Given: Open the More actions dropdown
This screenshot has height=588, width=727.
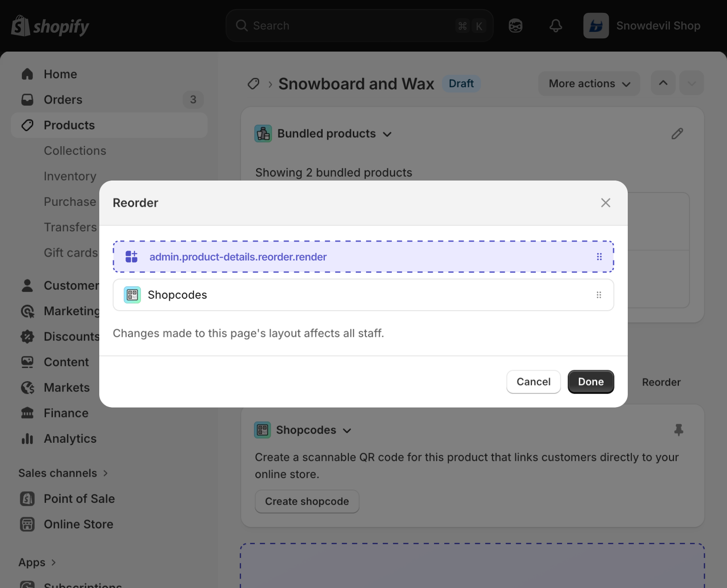Looking at the screenshot, I should 589,83.
